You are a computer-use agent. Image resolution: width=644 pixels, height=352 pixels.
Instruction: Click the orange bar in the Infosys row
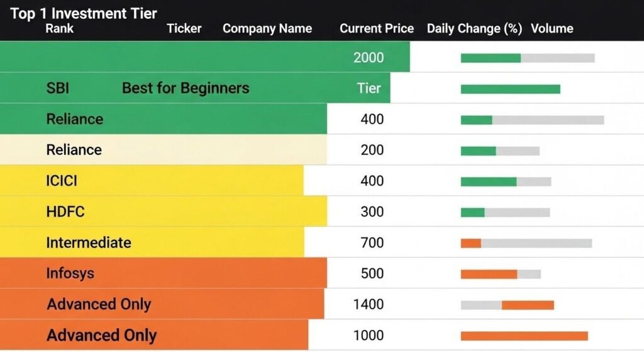coord(489,274)
